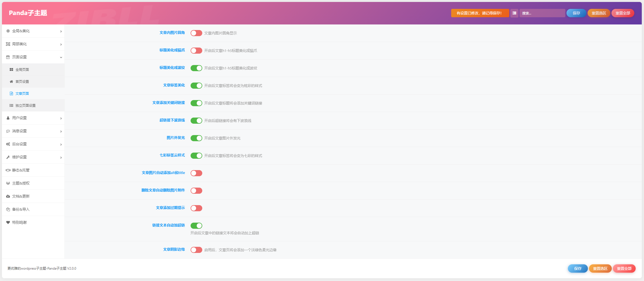Image resolution: width=644 pixels, height=281 pixels.
Task: Open 特别鸣谢 section
Action: [x=33, y=222]
